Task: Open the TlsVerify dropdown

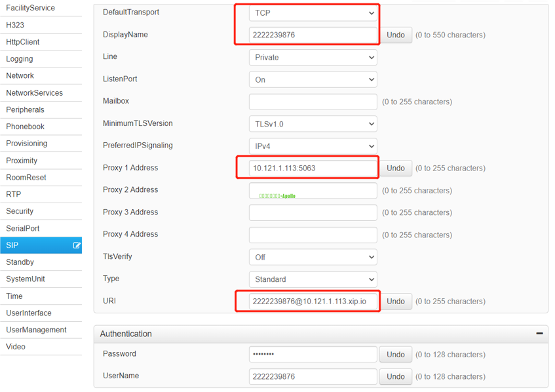Action: coord(313,257)
